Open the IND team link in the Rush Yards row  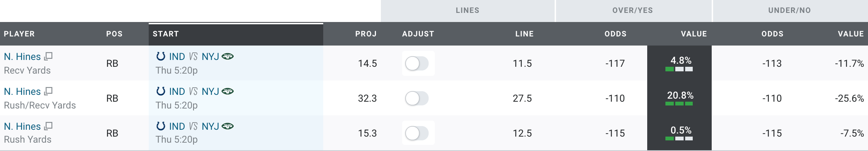pyautogui.click(x=177, y=126)
